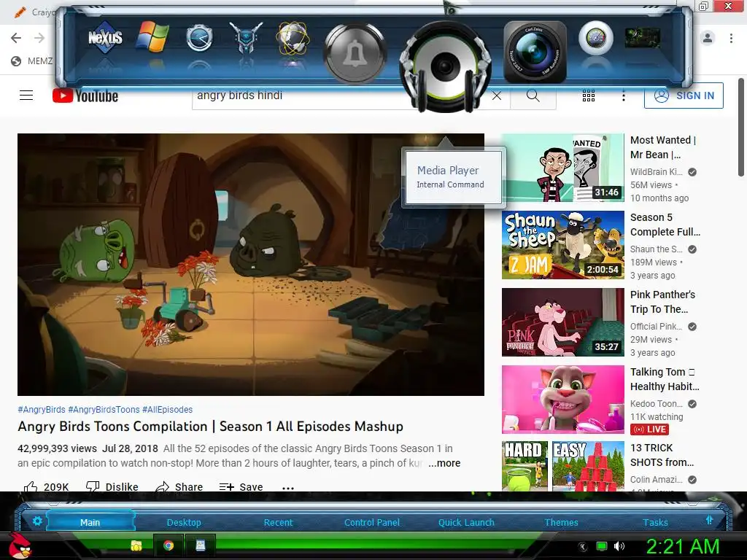Open the Pink Panther thumbnail
Screen dimensions: 747x560
click(562, 322)
